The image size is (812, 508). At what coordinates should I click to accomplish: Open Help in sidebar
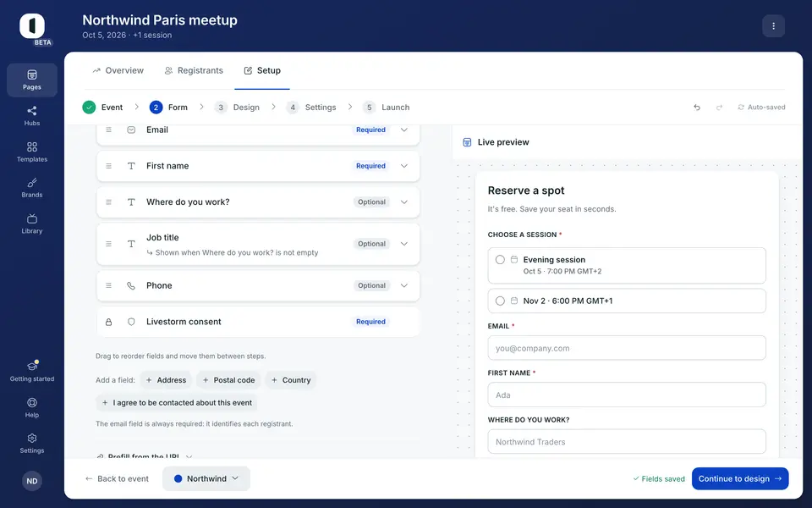[x=32, y=408]
